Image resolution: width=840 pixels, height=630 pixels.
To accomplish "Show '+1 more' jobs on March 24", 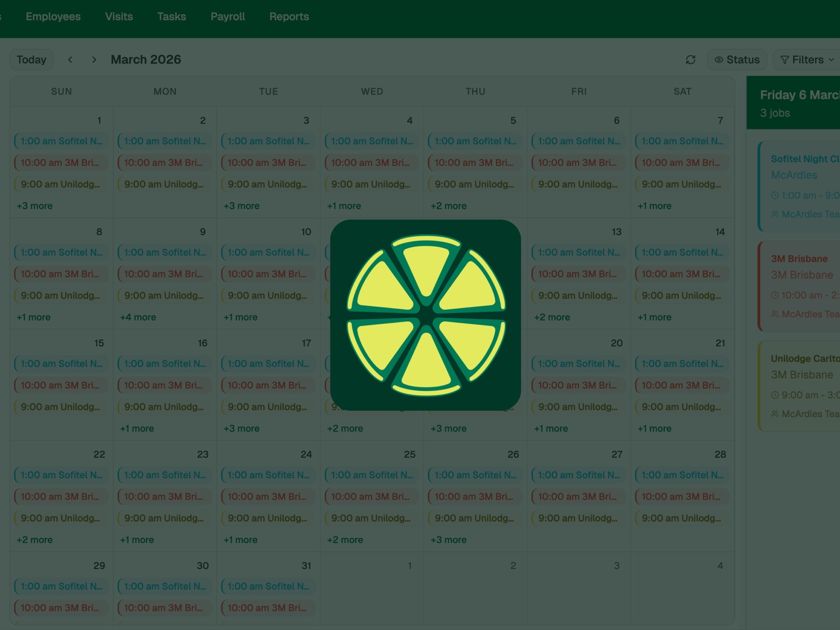I will coord(240,540).
